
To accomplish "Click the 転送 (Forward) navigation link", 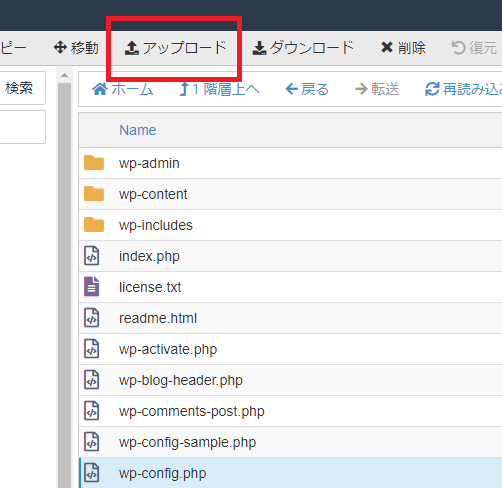I will click(x=377, y=89).
